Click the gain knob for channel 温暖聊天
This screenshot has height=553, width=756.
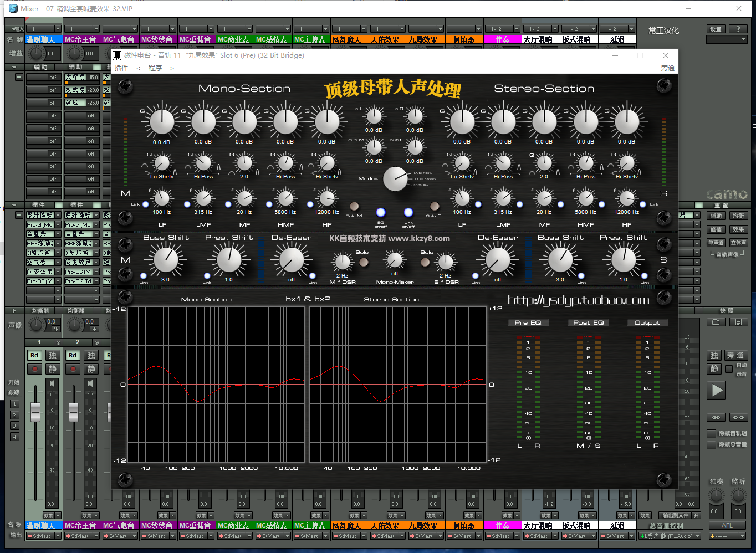(x=37, y=53)
